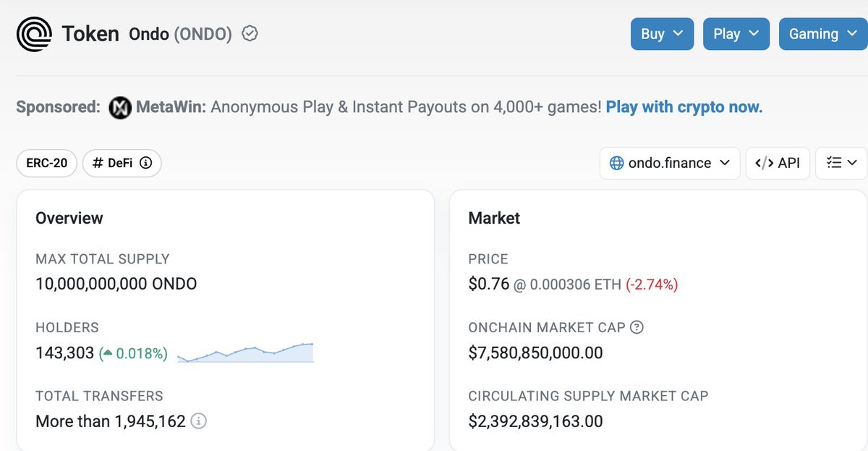Click the (-2.74%) price change
This screenshot has height=451, width=868.
point(652,284)
